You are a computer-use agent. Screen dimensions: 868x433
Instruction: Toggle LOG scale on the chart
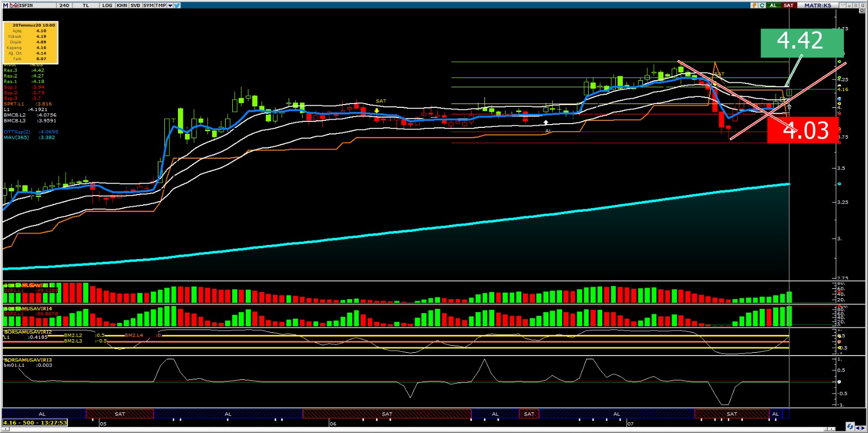(x=107, y=5)
